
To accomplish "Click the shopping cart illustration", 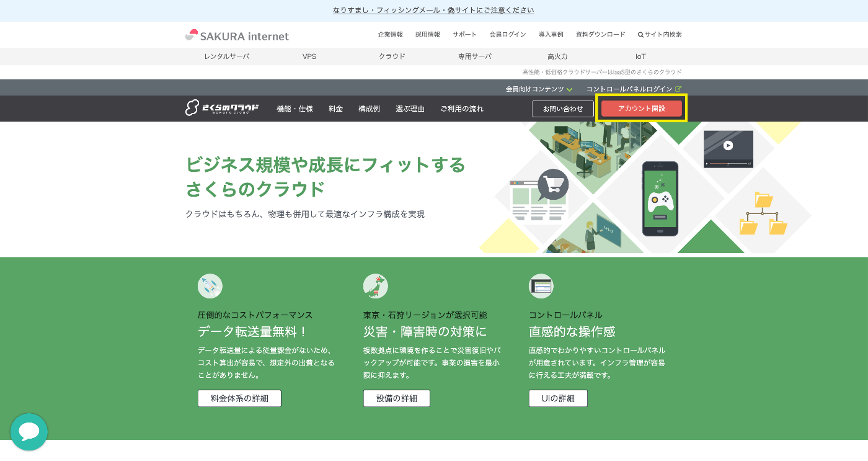I will 553,184.
